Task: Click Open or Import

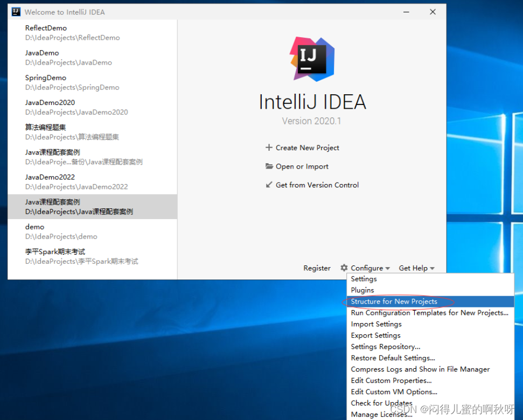Action: [302, 166]
